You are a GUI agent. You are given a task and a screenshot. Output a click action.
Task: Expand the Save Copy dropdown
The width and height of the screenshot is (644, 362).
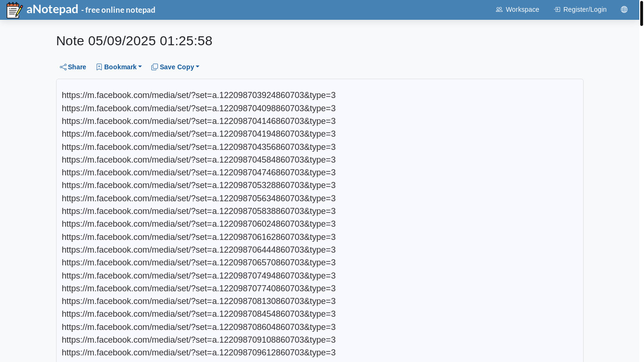tap(175, 67)
